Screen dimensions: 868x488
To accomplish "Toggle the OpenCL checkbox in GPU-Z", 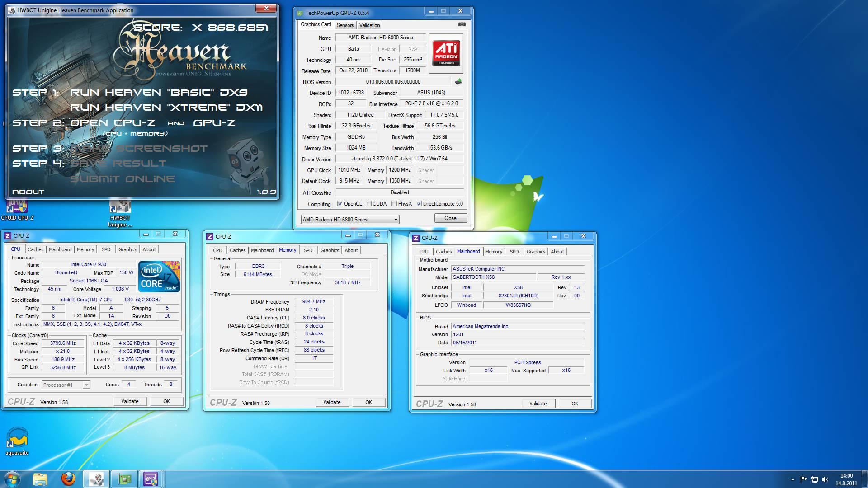I will [340, 204].
